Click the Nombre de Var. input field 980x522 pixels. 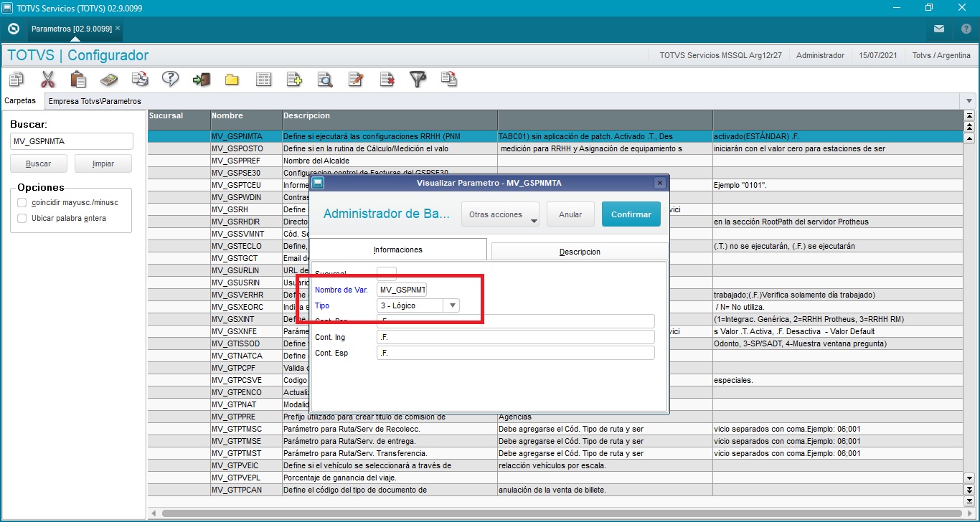click(x=402, y=290)
